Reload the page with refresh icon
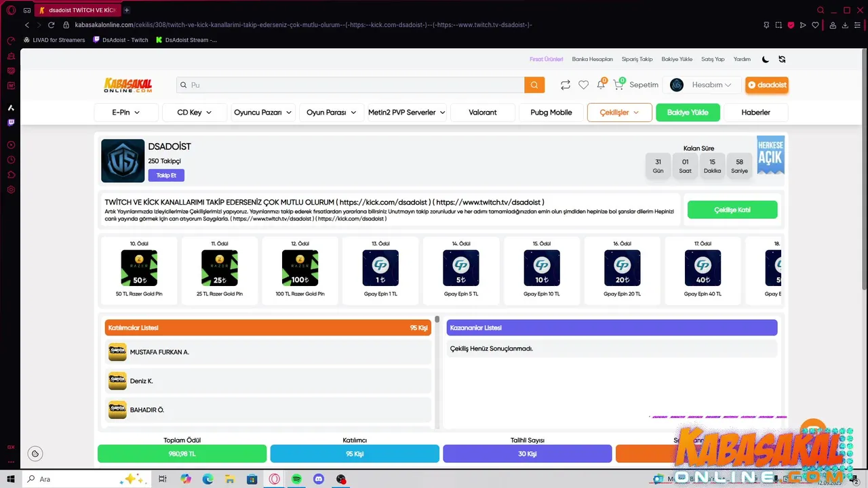This screenshot has width=868, height=488. tap(51, 25)
